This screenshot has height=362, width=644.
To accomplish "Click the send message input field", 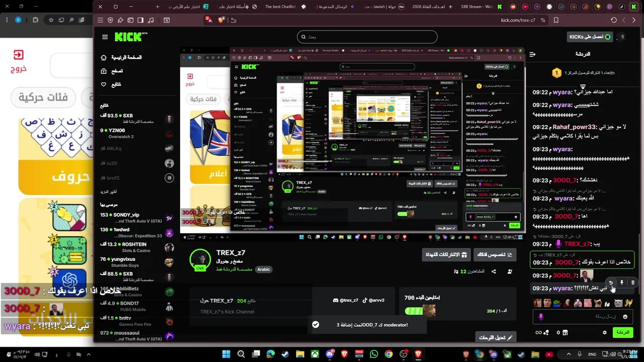I will (x=582, y=317).
